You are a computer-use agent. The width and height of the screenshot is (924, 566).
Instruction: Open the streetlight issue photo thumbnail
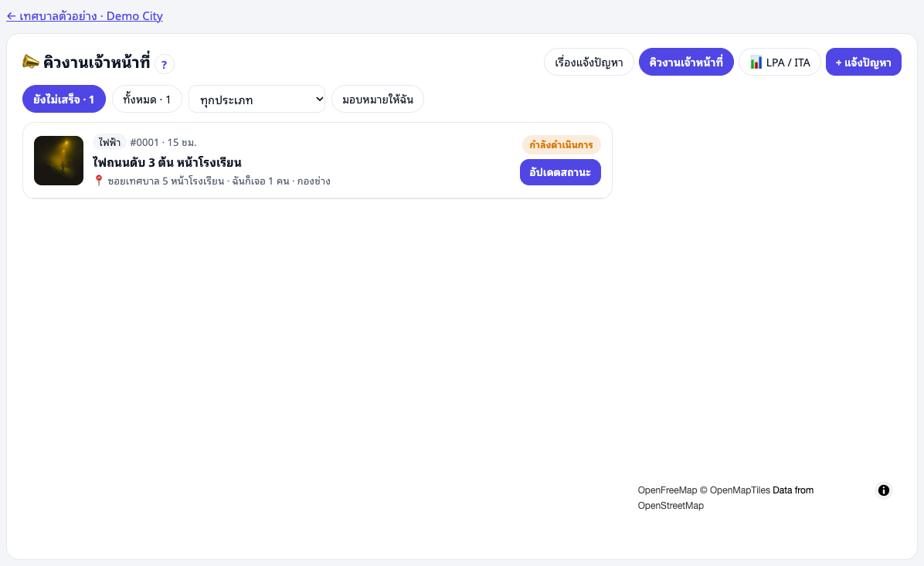59,161
